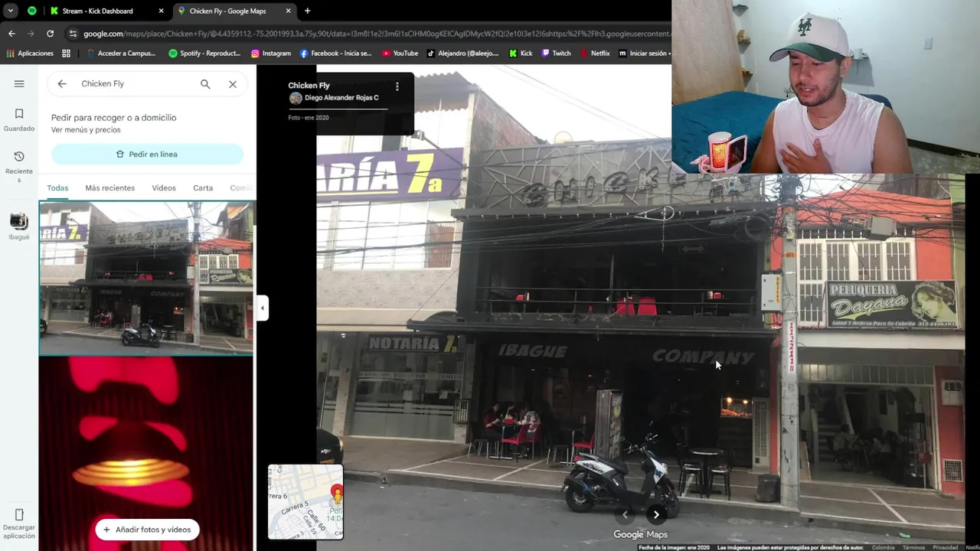Click the browser address bar URL
980x551 pixels.
point(375,34)
